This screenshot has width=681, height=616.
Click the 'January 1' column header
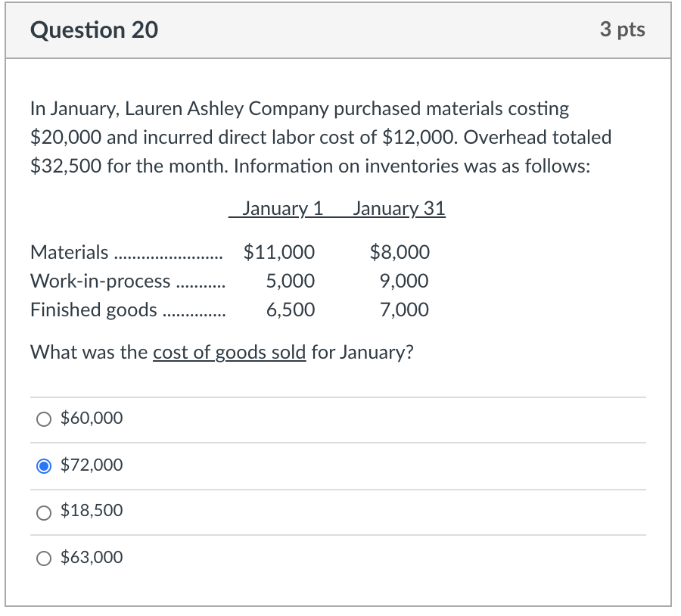281,209
